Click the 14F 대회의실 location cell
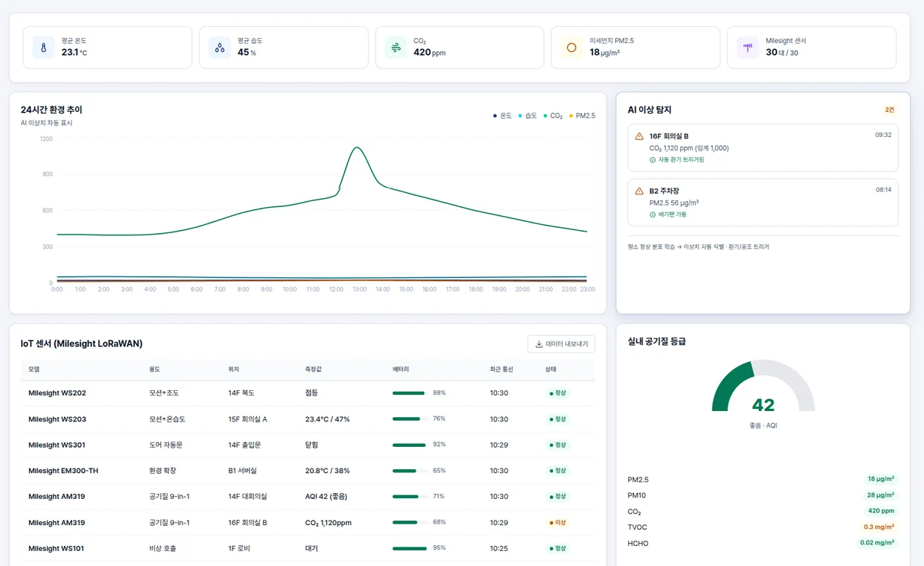 pos(247,497)
